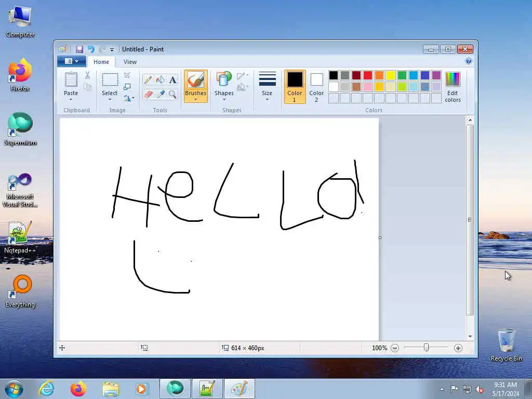Click the volume icon in system tray
Viewport: 532px width, 399px height.
coord(480,389)
